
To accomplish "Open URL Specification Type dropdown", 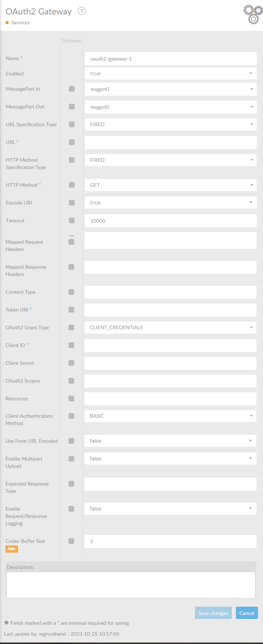I will click(171, 124).
